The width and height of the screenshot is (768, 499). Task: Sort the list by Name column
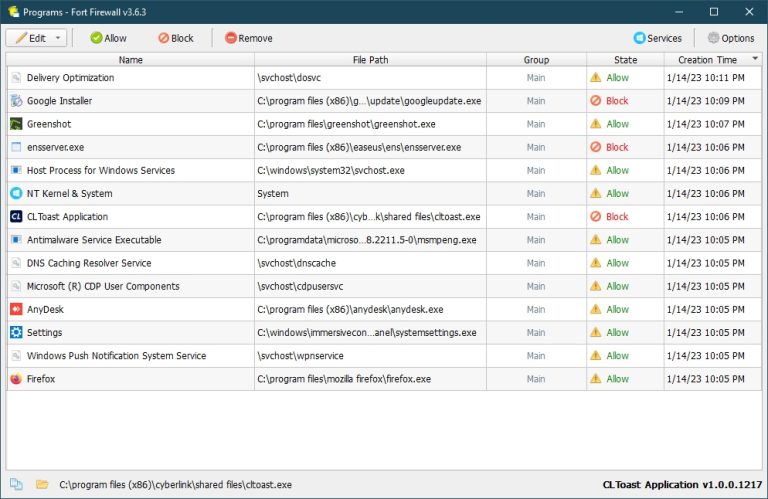130,60
